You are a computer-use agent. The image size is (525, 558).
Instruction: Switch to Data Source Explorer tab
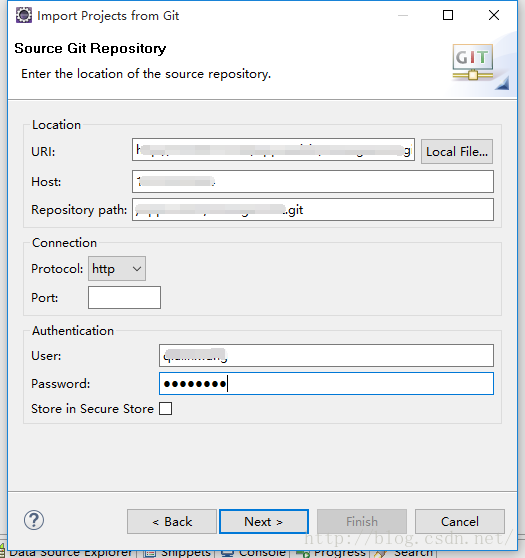[x=68, y=553]
